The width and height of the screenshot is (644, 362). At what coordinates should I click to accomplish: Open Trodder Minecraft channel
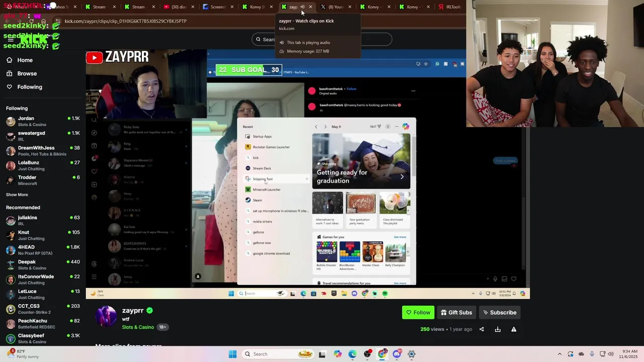click(43, 180)
